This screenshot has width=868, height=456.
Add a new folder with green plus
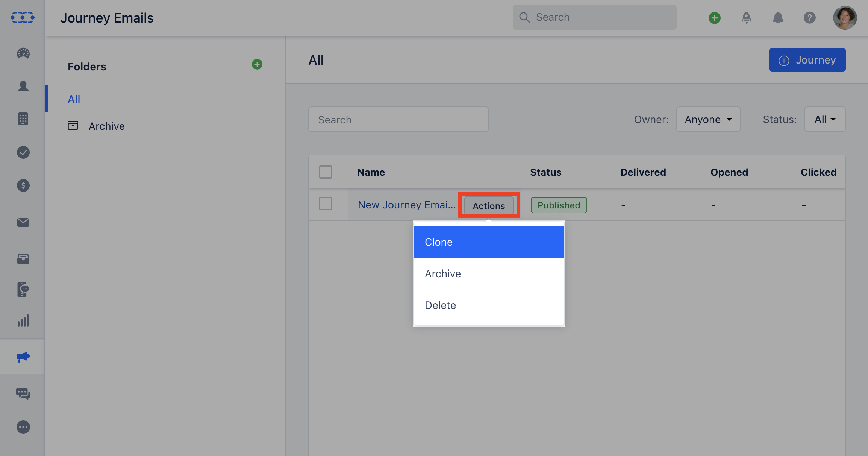(x=257, y=64)
